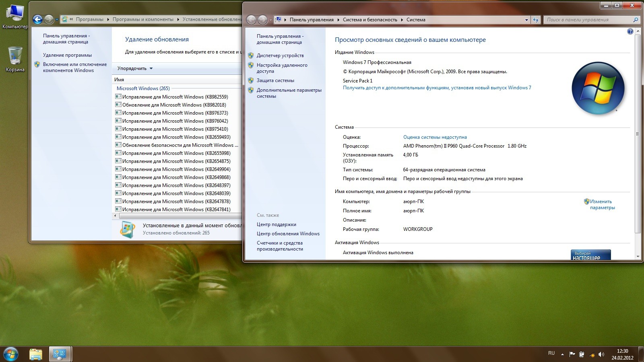644x362 pixels.
Task: Expand arrow after Система и безопасность breadcrumb
Action: pyautogui.click(x=402, y=20)
